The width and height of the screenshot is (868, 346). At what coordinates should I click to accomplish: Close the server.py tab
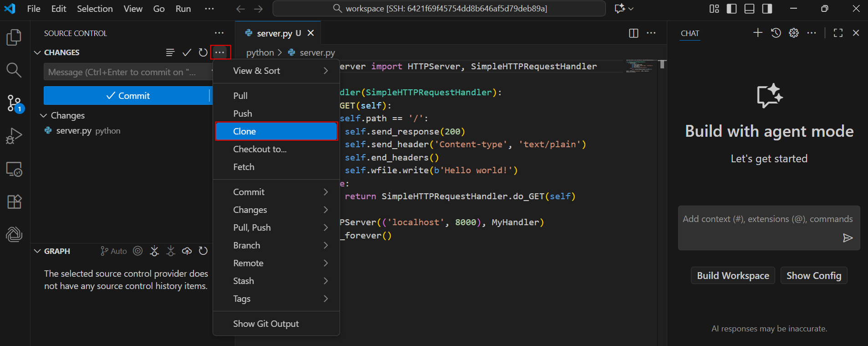[x=311, y=33]
